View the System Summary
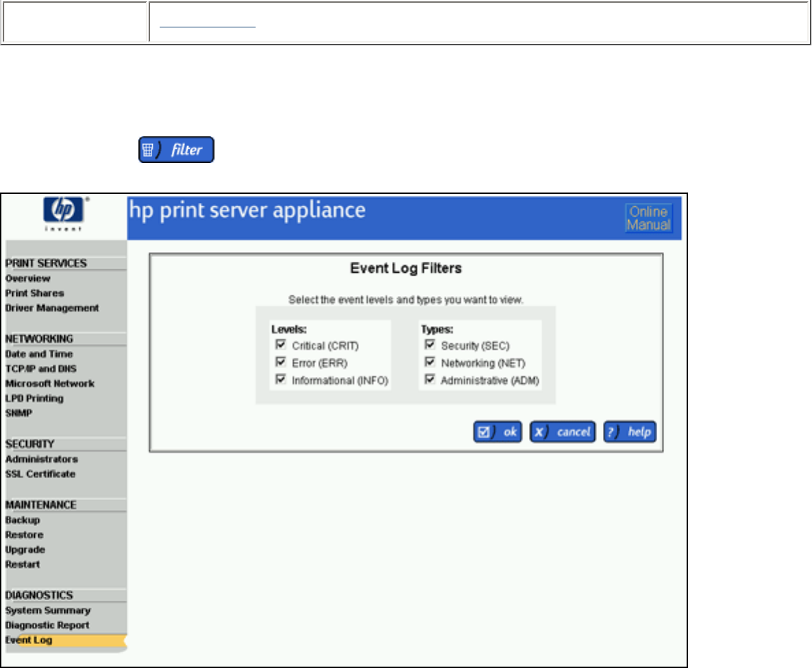The width and height of the screenshot is (812, 668). tap(48, 610)
